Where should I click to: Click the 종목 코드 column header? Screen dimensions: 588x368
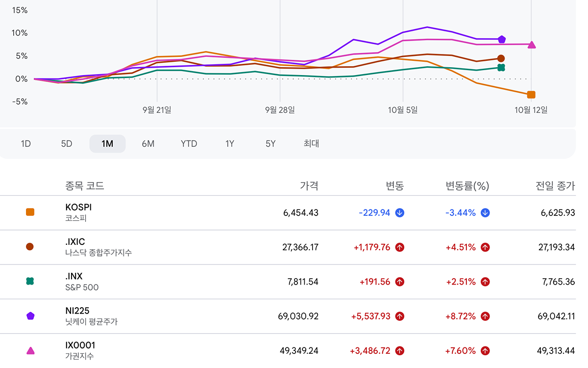pyautogui.click(x=85, y=186)
